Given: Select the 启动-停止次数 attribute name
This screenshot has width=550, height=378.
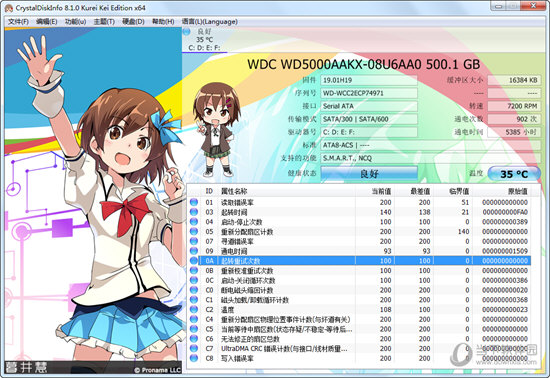Looking at the screenshot, I should 242,222.
